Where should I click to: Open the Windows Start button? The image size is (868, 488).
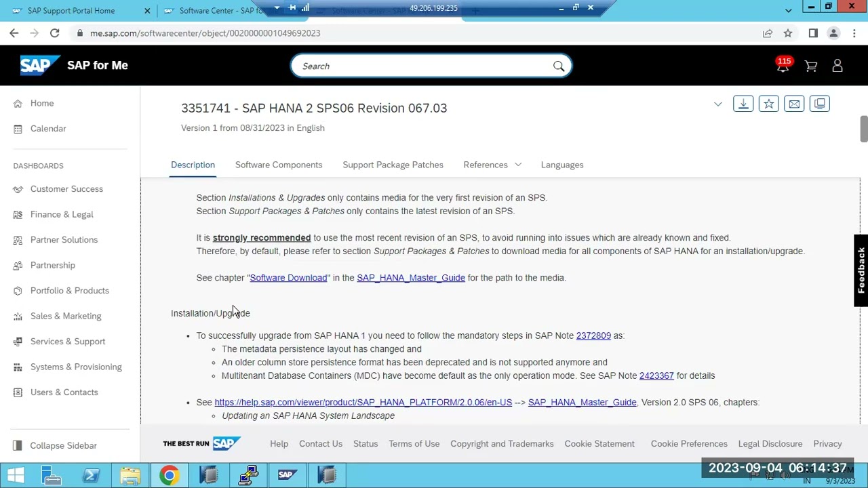coord(15,475)
